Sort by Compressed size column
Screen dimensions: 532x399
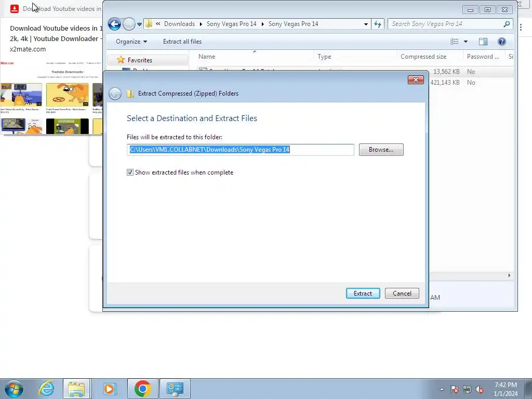coord(430,57)
